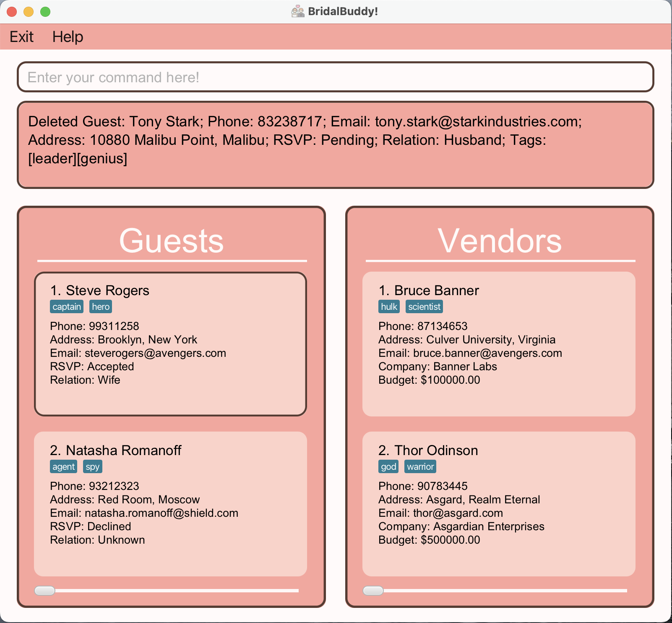Click 'Email: bruce.banner@avengers.com' text
Image resolution: width=672 pixels, height=623 pixels.
pos(470,353)
